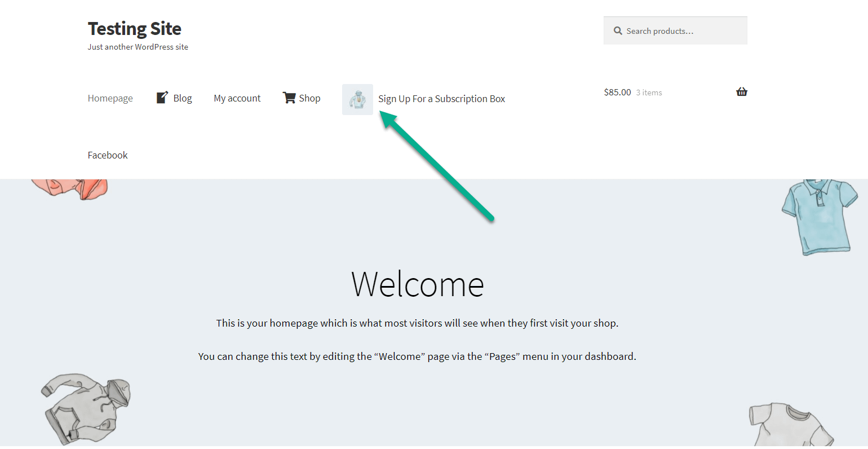
Task: Click the Just another WordPress site tagline
Action: [138, 47]
